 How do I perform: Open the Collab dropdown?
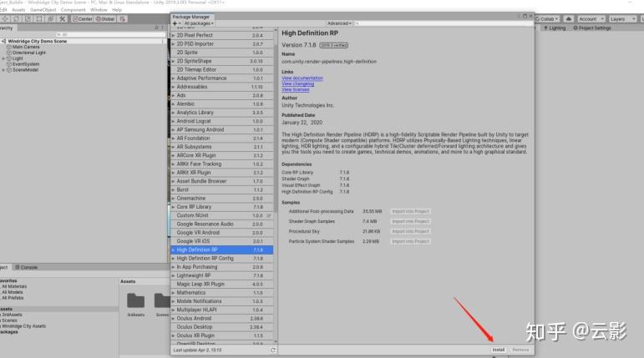coord(547,19)
